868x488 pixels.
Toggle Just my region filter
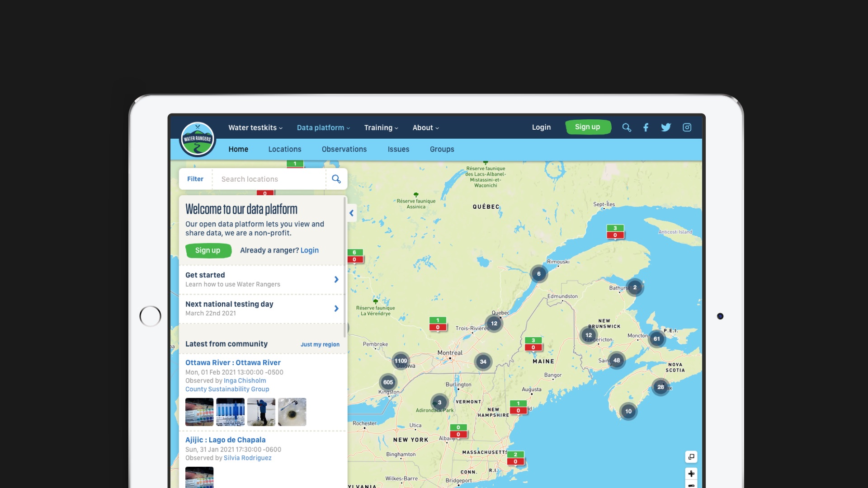point(320,344)
